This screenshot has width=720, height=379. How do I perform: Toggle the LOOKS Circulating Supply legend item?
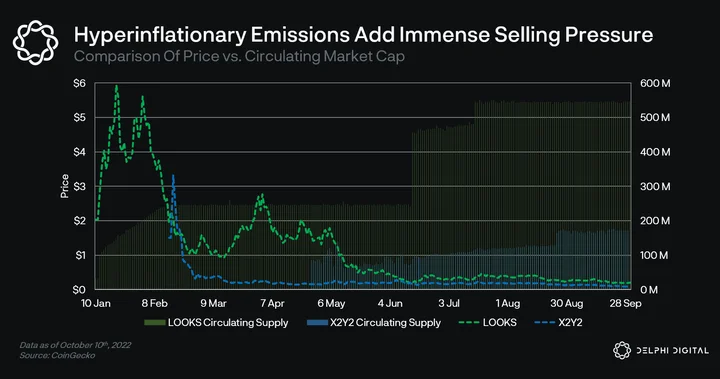tap(216, 322)
